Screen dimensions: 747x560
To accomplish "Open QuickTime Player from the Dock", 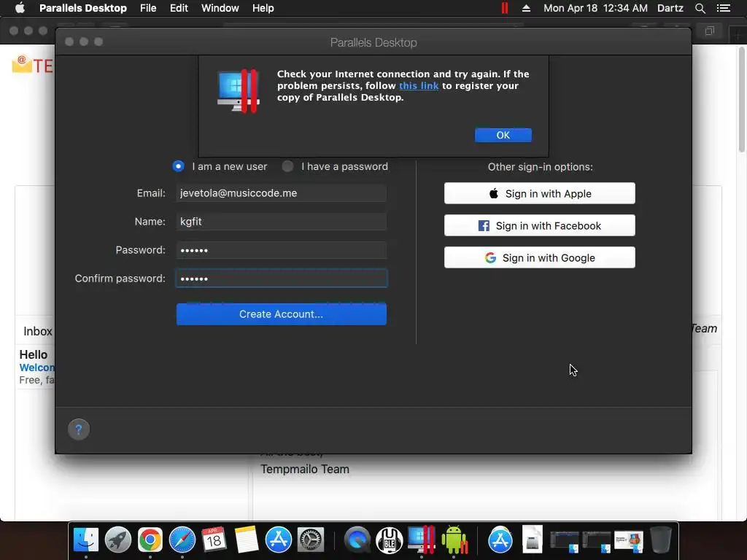I will tap(357, 540).
